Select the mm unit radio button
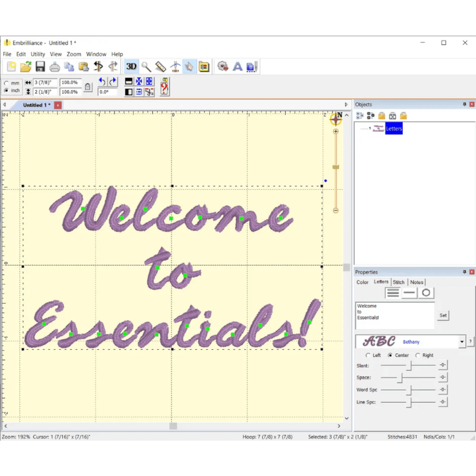The height and width of the screenshot is (476, 476). pos(7,83)
